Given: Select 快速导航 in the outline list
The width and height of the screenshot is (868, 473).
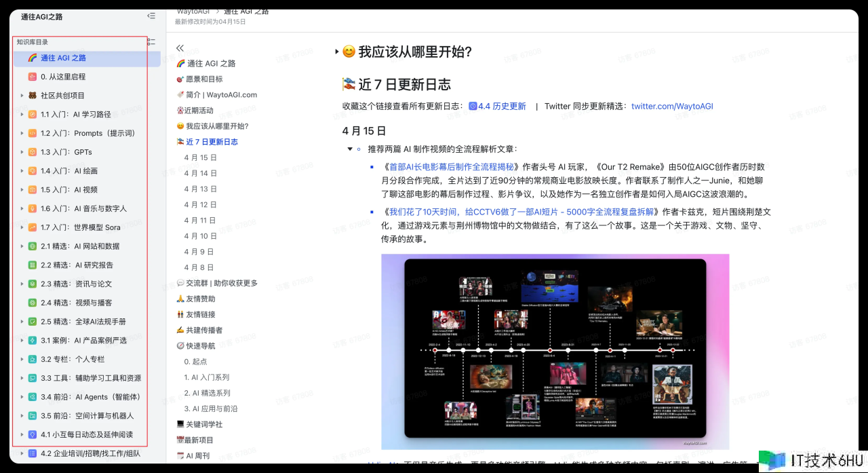Looking at the screenshot, I should pos(200,345).
